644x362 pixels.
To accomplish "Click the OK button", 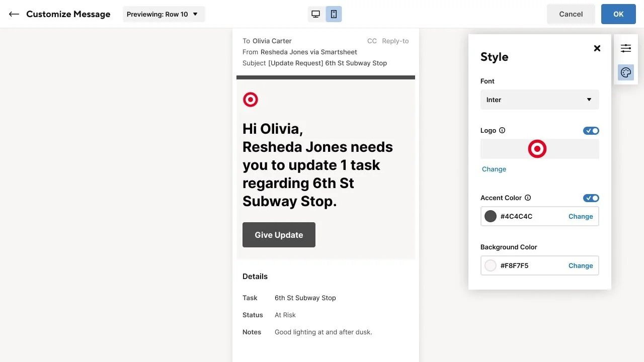I will pos(618,14).
